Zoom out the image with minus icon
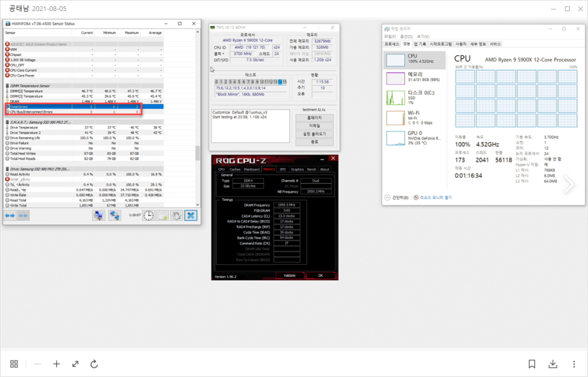Image resolution: width=588 pixels, height=377 pixels. 38,364
